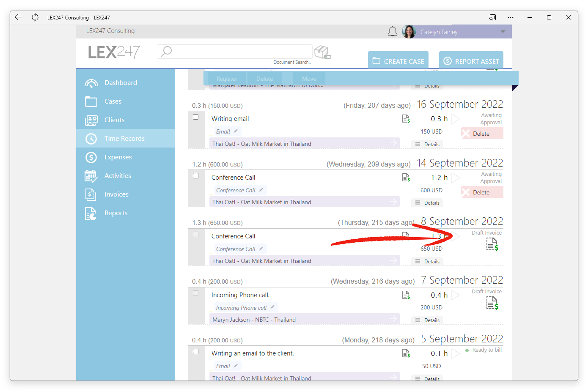Click the magnifier search icon
This screenshot has height=391, width=588.
coord(167,51)
